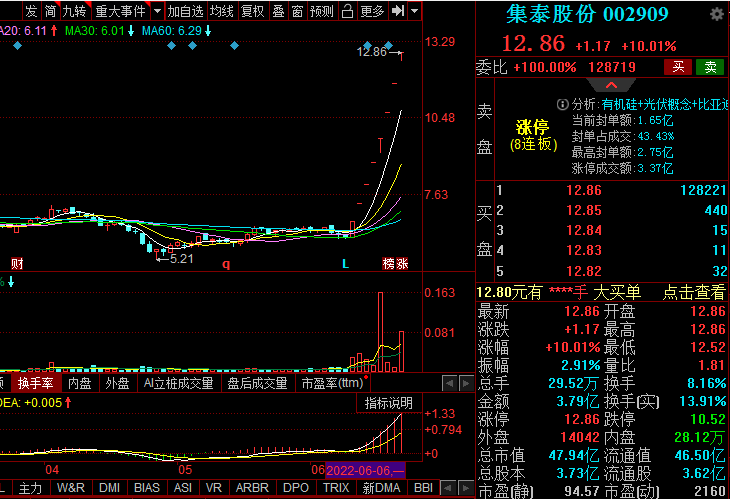Screen dimensions: 730x499
Task: Select the BBI indicator tab
Action: tap(423, 488)
